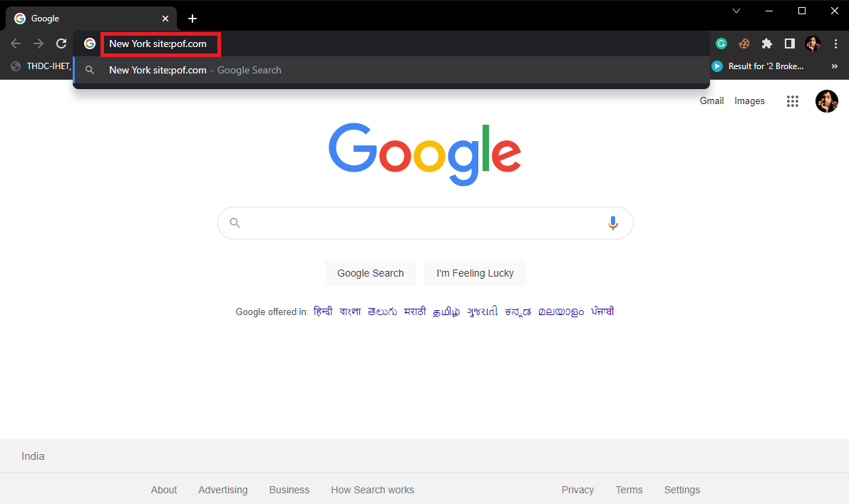This screenshot has height=504, width=849.
Task: Open the Google apps grid
Action: point(793,101)
